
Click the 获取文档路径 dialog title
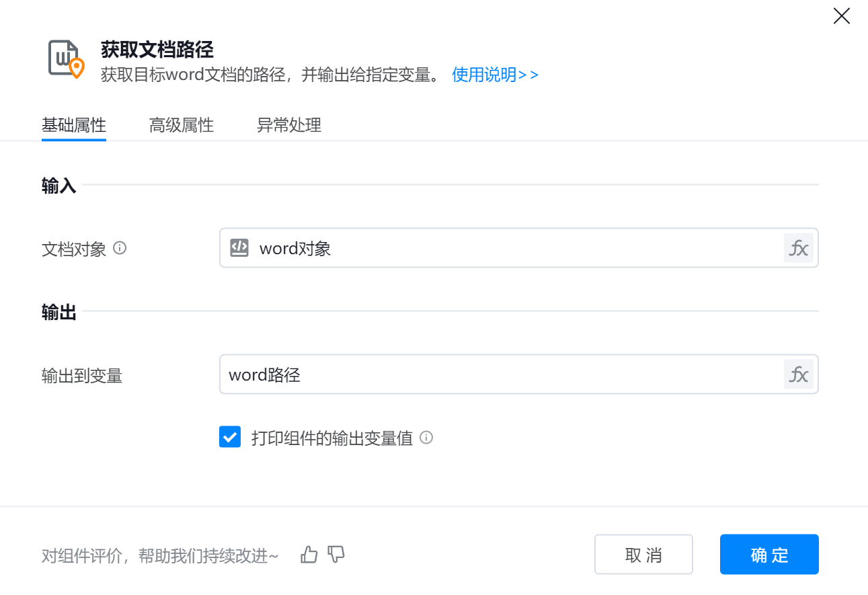[157, 49]
